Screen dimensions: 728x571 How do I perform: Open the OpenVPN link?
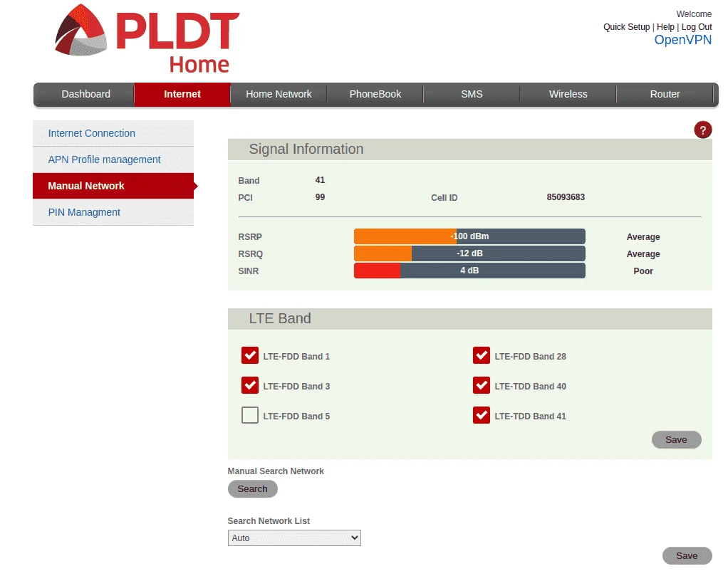[x=682, y=40]
